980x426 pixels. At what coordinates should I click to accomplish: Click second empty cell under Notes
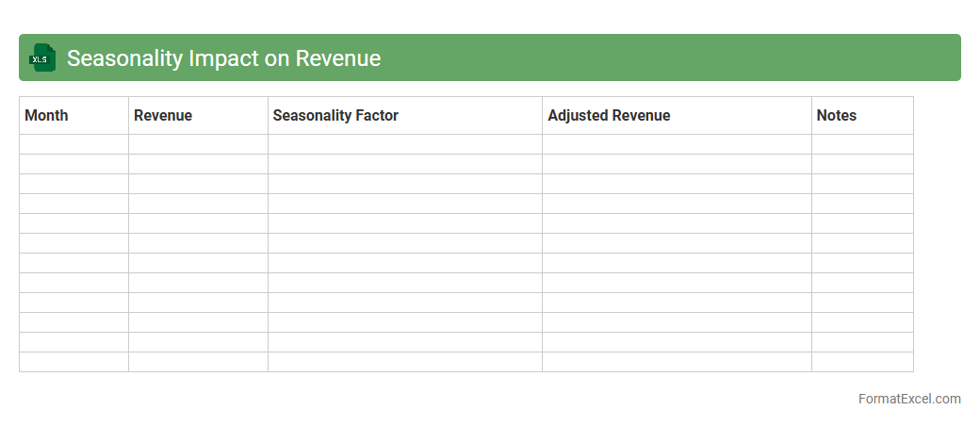click(x=861, y=164)
